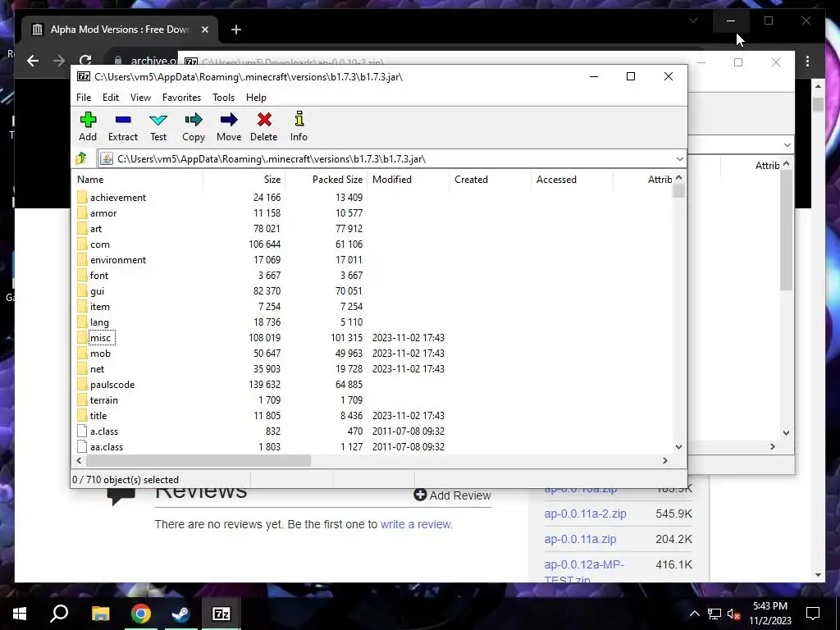Expand the address path dropdown
The image size is (840, 630).
click(x=680, y=159)
